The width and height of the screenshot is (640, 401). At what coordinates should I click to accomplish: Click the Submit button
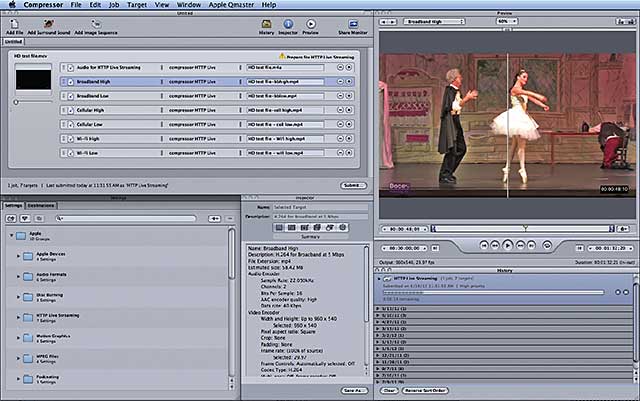353,185
